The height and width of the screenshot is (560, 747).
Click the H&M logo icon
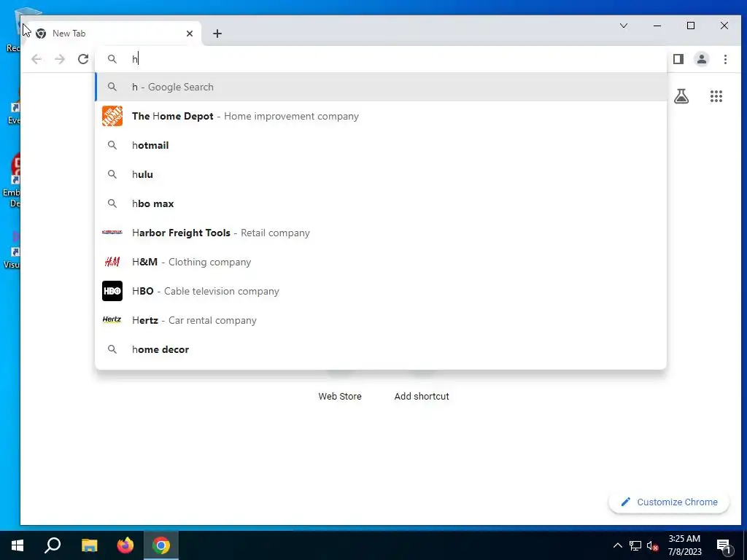tap(112, 262)
